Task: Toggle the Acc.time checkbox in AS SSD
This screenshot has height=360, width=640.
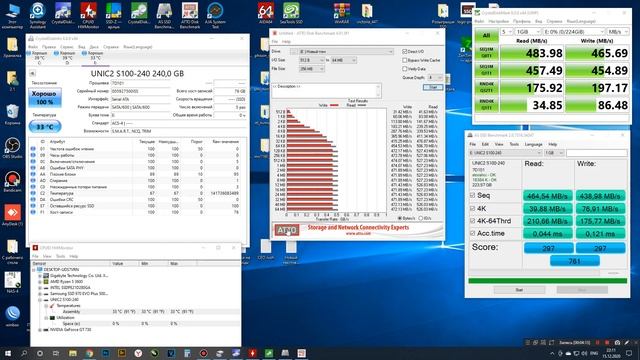Action: click(x=473, y=233)
